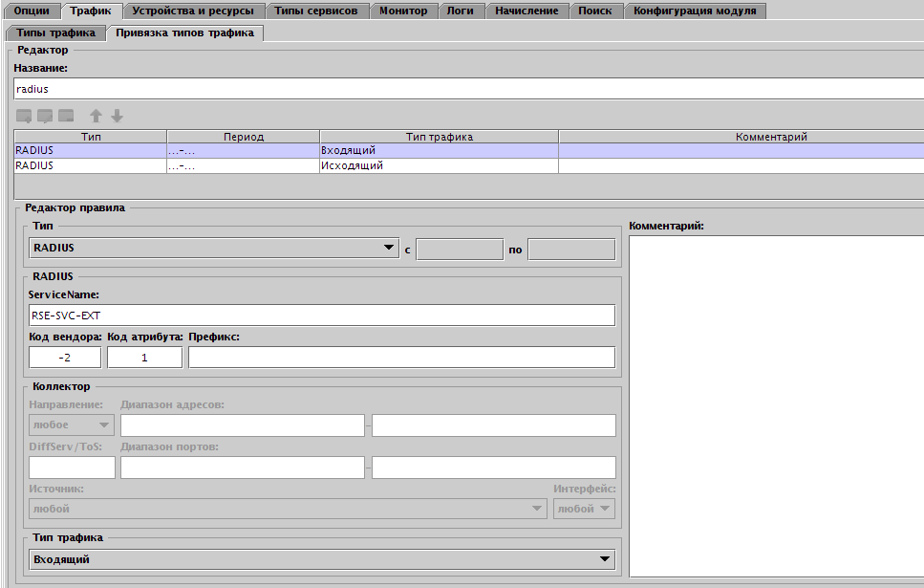Click the Префикс input field
This screenshot has width=924, height=588.
pyautogui.click(x=401, y=358)
